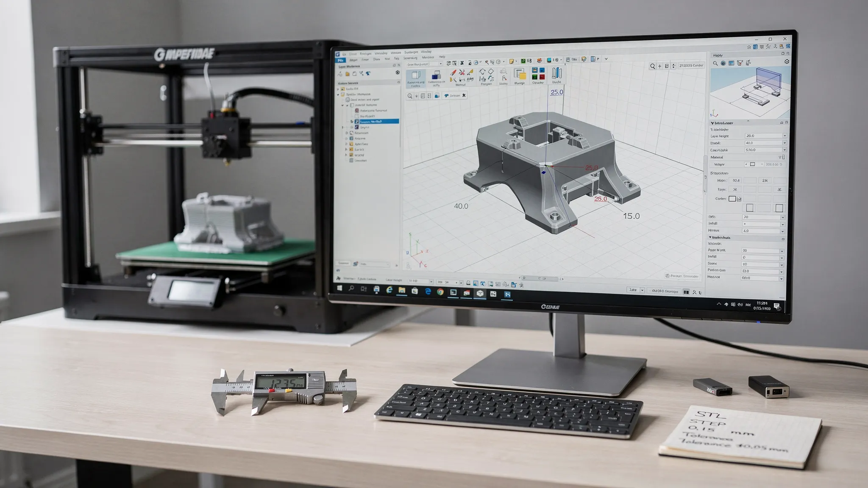Toggle the small box next to Corten

pyautogui.click(x=732, y=199)
